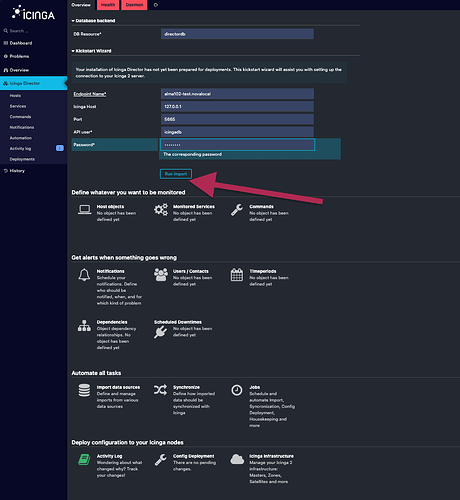Click the Host objects laptop icon
This screenshot has height=500, width=460.
tap(84, 209)
